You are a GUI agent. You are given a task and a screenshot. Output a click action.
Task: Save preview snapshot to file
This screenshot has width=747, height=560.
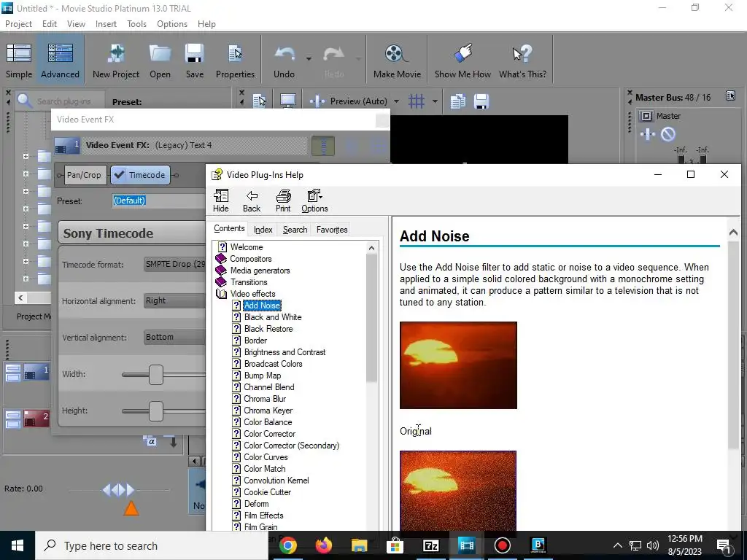(481, 101)
